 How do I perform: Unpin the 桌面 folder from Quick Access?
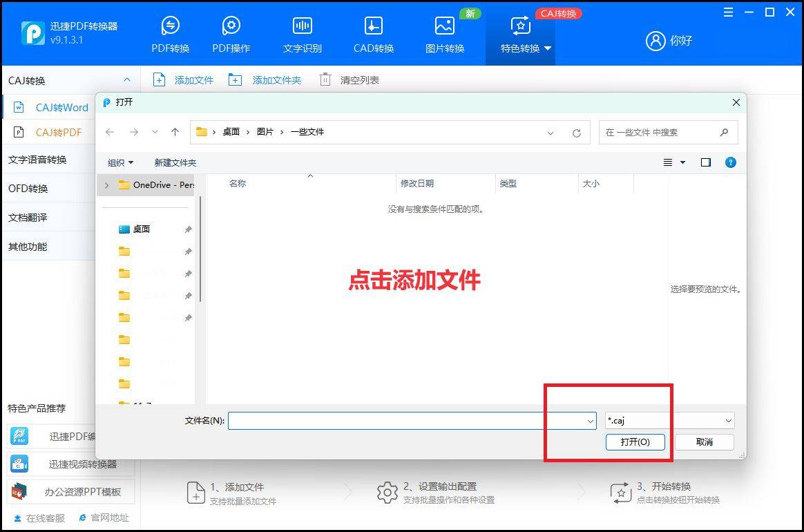point(188,229)
